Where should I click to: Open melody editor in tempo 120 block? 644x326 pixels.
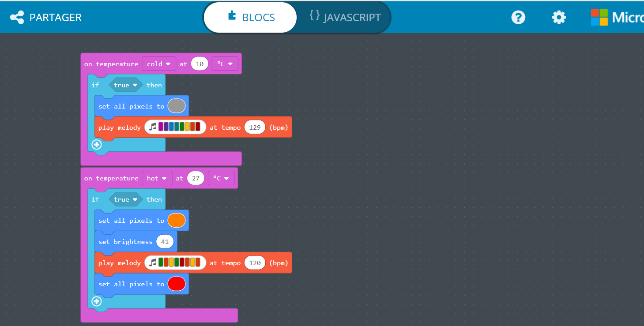pyautogui.click(x=175, y=262)
